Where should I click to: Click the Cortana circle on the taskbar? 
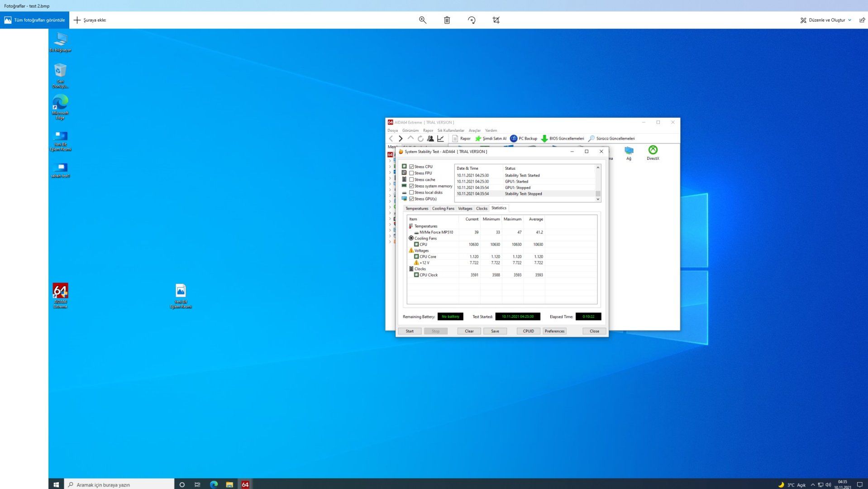pyautogui.click(x=182, y=484)
